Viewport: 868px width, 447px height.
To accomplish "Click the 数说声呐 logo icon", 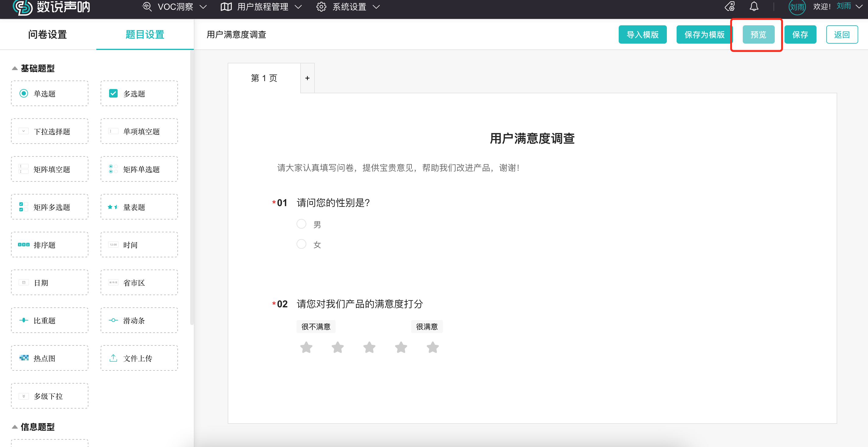I will coord(22,7).
